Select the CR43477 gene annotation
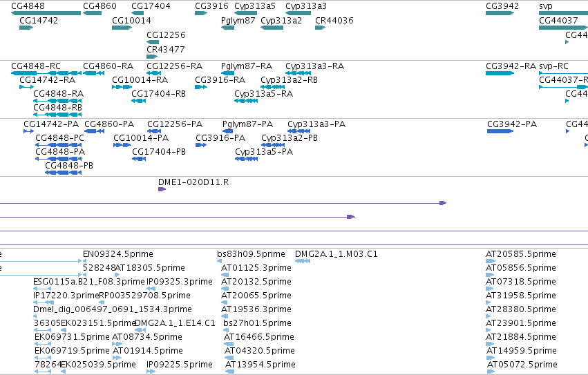This screenshot has width=588, height=375. (x=152, y=57)
